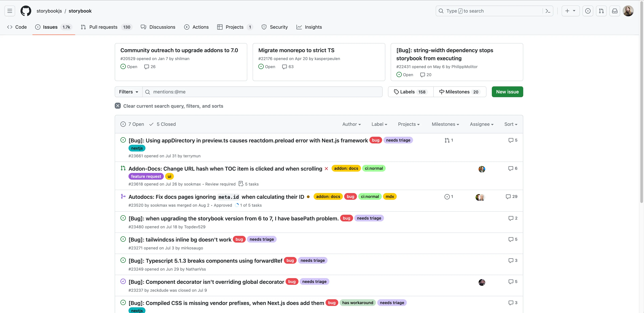Switch to the Insights tab

click(x=309, y=27)
